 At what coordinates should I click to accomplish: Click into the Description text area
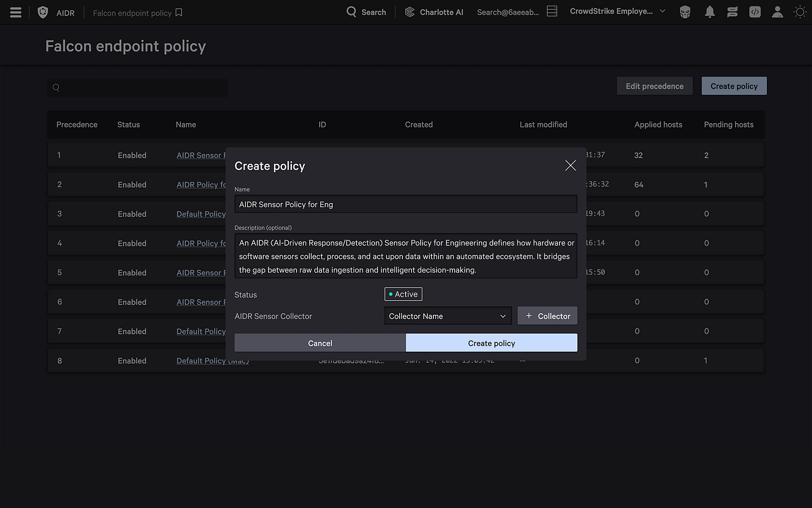tap(405, 256)
